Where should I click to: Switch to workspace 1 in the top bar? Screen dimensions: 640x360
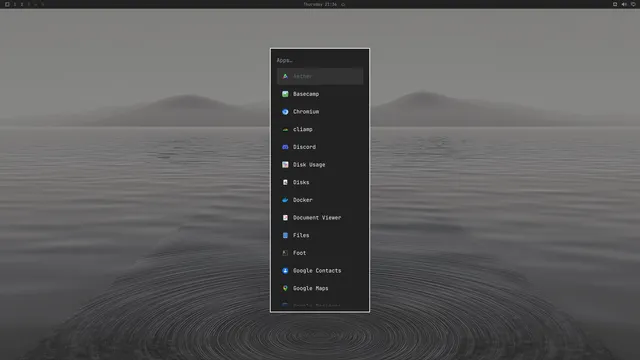[15, 4]
